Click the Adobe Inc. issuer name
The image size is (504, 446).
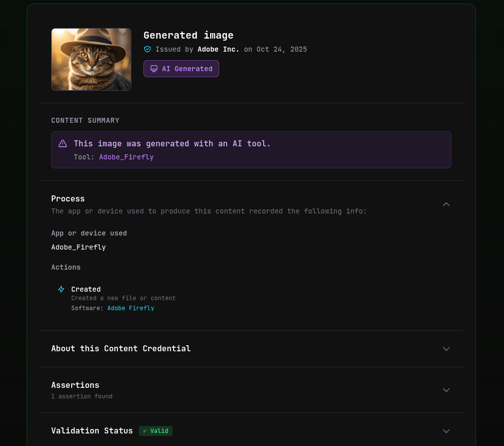[x=218, y=49]
